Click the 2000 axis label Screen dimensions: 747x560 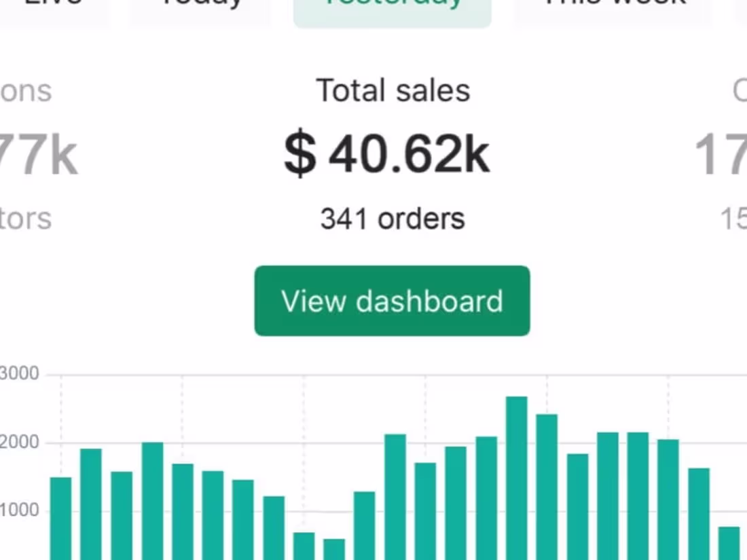[x=20, y=443]
